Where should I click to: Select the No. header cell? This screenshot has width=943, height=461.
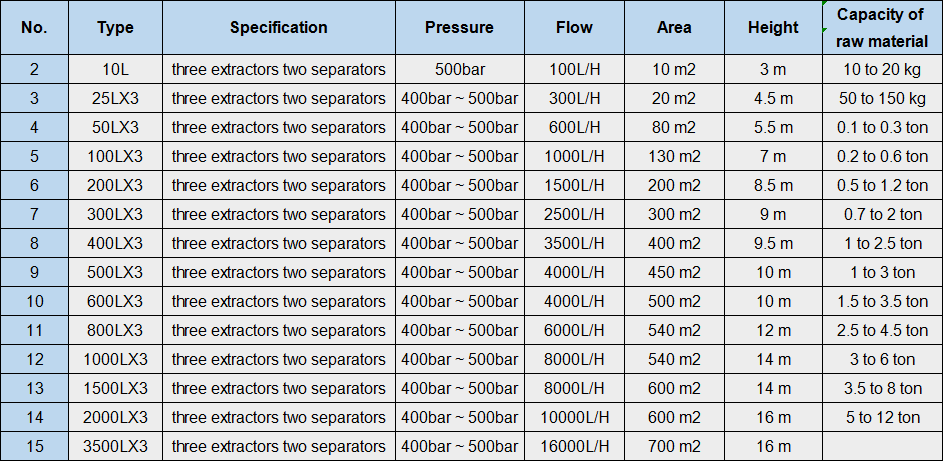(x=34, y=27)
